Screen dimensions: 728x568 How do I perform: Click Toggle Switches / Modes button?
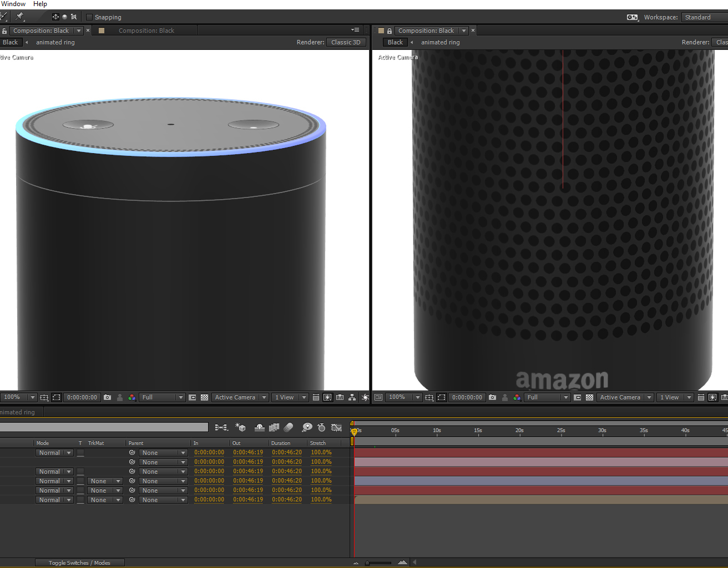[79, 563]
